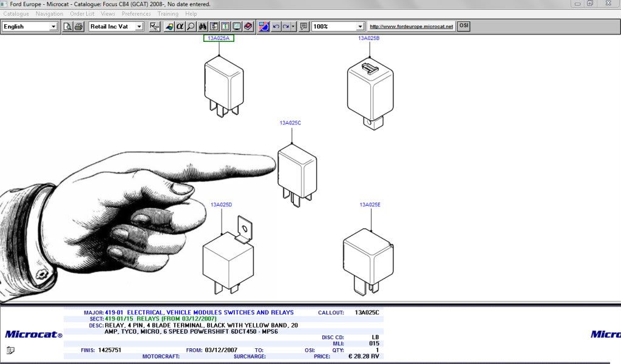
Task: Open the Help menu
Action: (191, 14)
